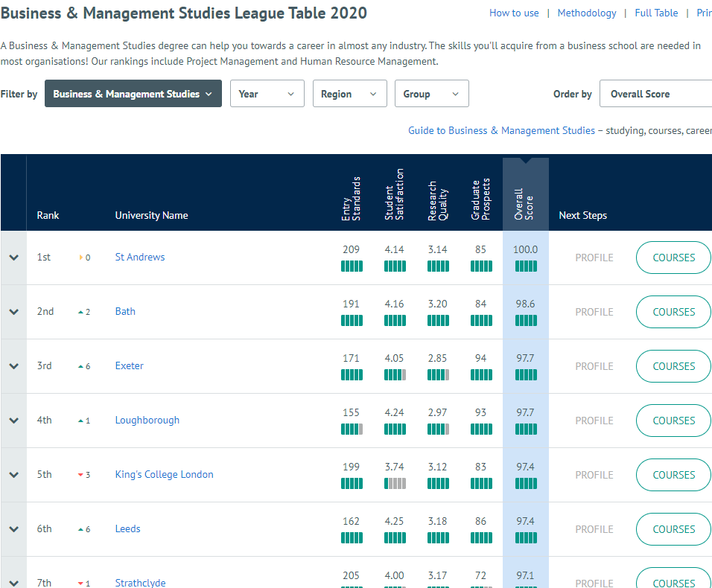
Task: Click King's College London Student Satisfaction bar
Action: tap(395, 484)
